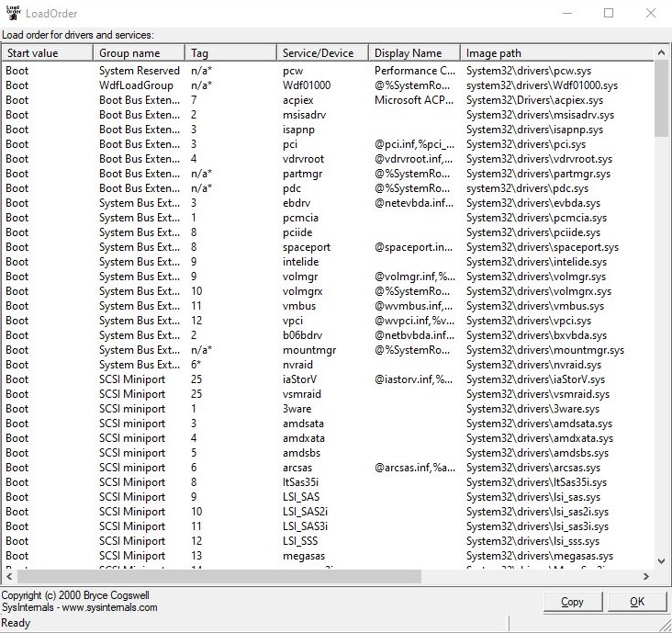672x633 pixels.
Task: Click system32\drivers\pdc.sys path
Action: [527, 188]
